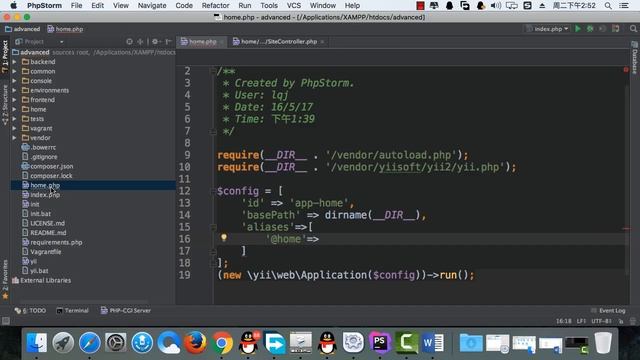
Task: Run the index.php configuration
Action: 578,29
